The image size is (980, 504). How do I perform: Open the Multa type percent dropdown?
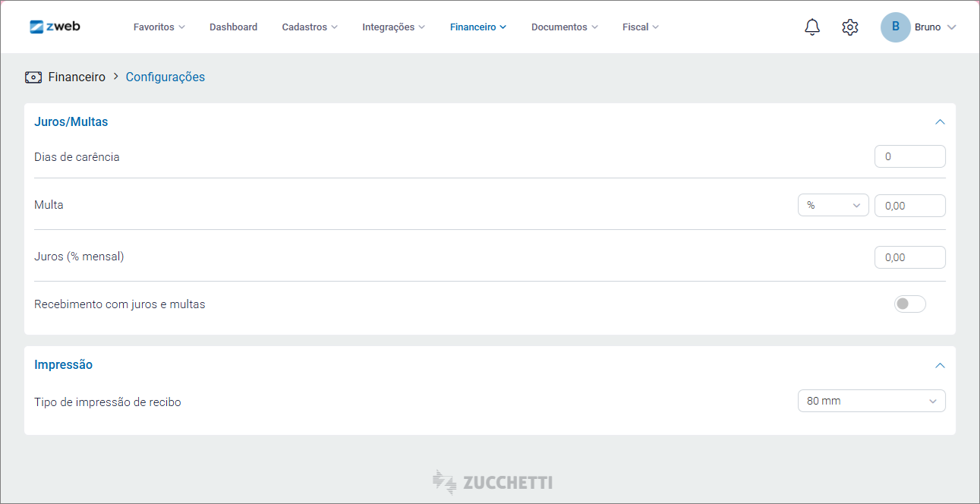833,206
